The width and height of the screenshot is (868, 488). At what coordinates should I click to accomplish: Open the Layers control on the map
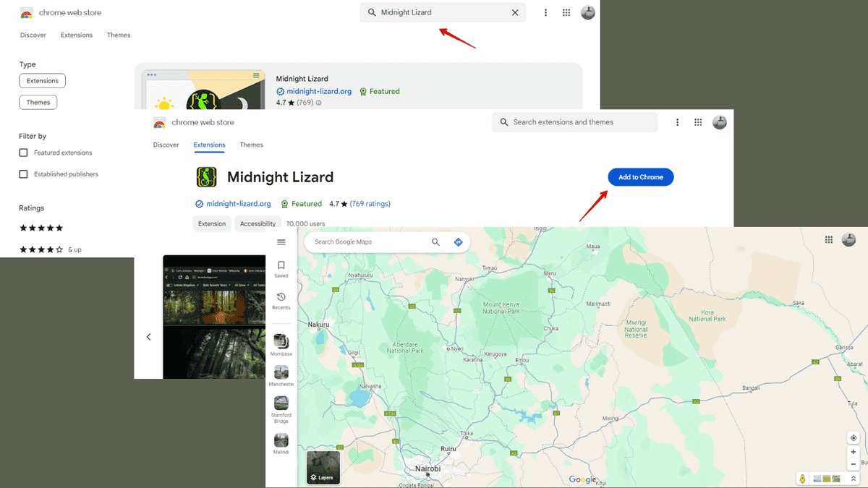[x=323, y=476]
